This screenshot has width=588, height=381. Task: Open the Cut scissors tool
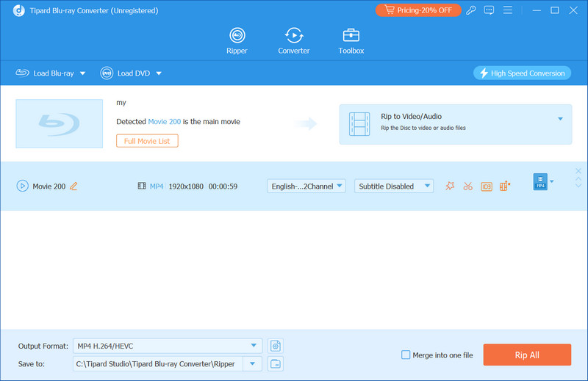pos(467,186)
